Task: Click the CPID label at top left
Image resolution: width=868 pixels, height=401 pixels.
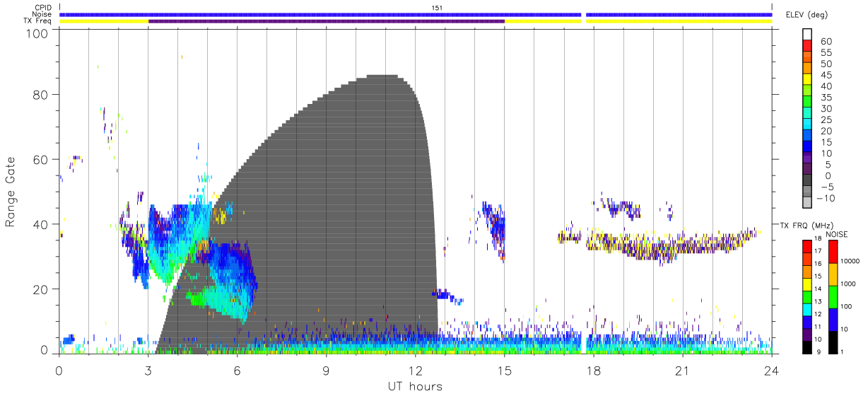Action: click(42, 7)
